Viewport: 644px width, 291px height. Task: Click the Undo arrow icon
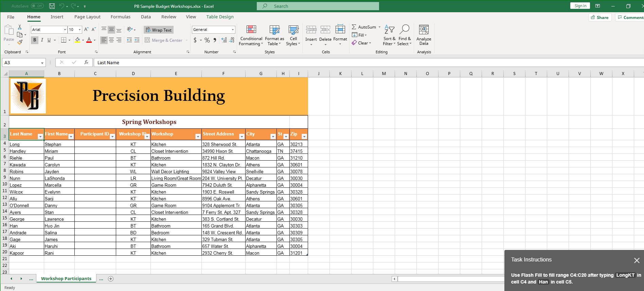[61, 6]
